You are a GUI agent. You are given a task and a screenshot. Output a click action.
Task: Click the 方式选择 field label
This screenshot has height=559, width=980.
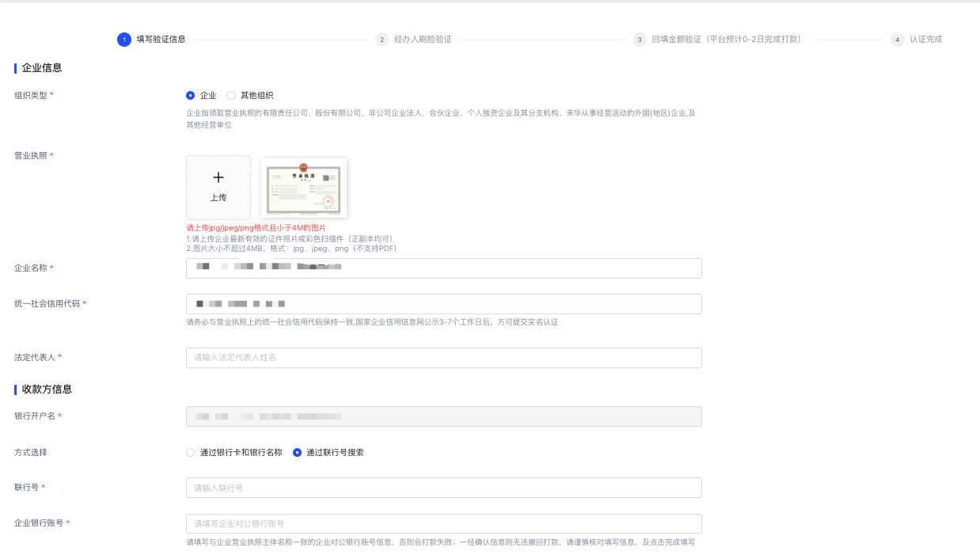coord(31,453)
